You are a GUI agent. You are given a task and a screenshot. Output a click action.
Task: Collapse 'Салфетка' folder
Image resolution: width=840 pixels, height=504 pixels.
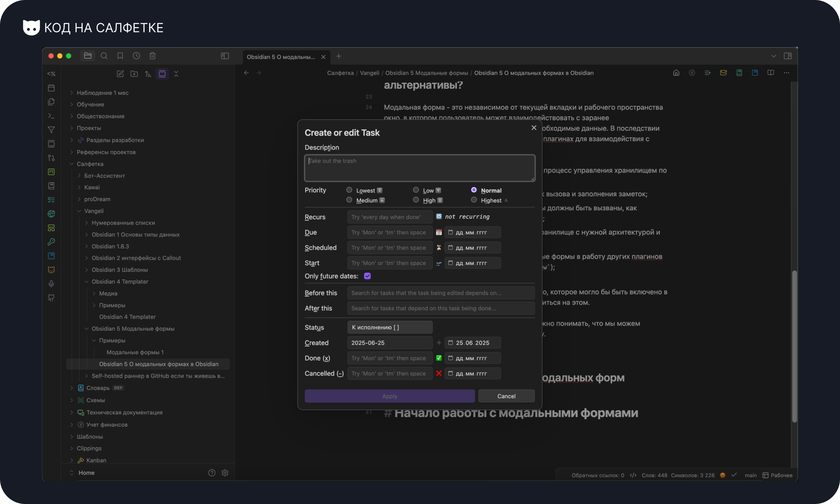click(72, 164)
